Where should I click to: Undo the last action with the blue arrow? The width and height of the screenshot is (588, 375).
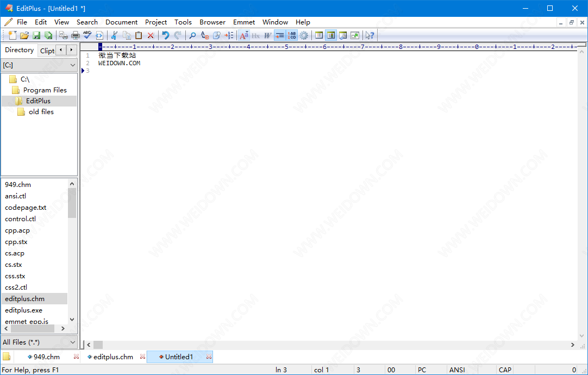165,35
